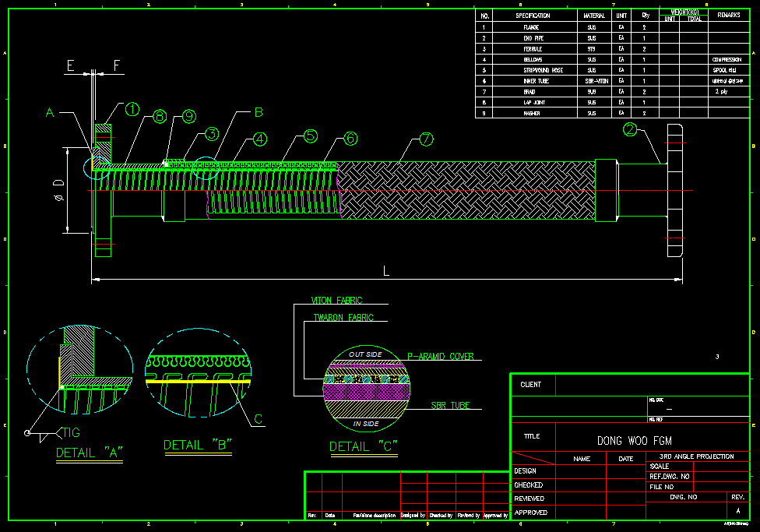Image resolution: width=760 pixels, height=532 pixels.
Task: Click the CLIENT field label
Action: [x=531, y=385]
